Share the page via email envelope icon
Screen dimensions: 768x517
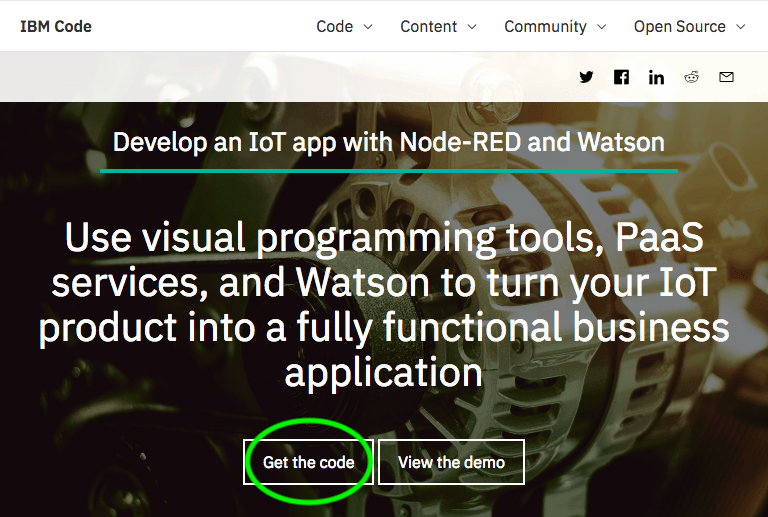tap(726, 77)
